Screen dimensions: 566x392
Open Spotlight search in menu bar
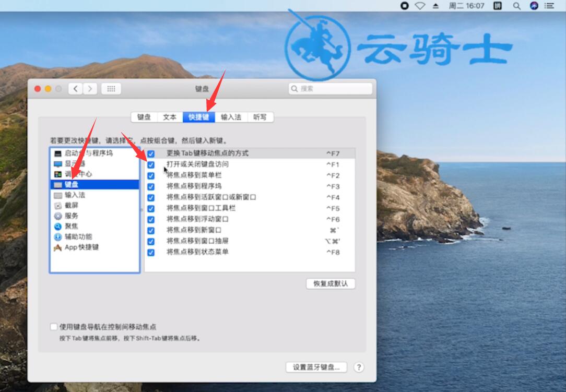516,6
